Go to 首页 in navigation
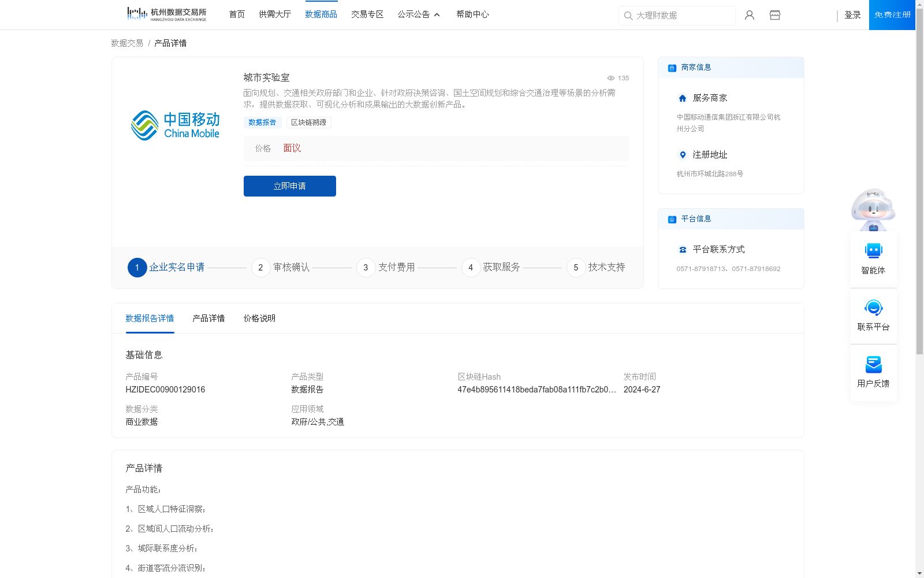The height and width of the screenshot is (578, 924). [x=237, y=14]
